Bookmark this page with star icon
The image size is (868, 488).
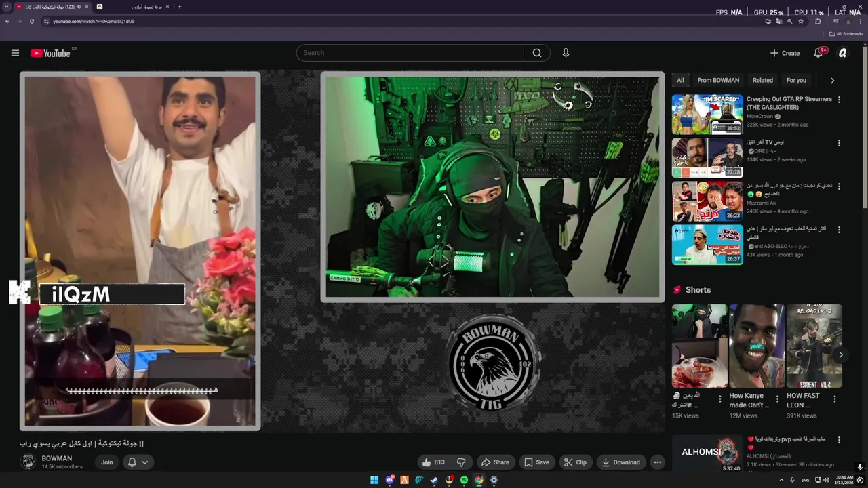pos(801,21)
